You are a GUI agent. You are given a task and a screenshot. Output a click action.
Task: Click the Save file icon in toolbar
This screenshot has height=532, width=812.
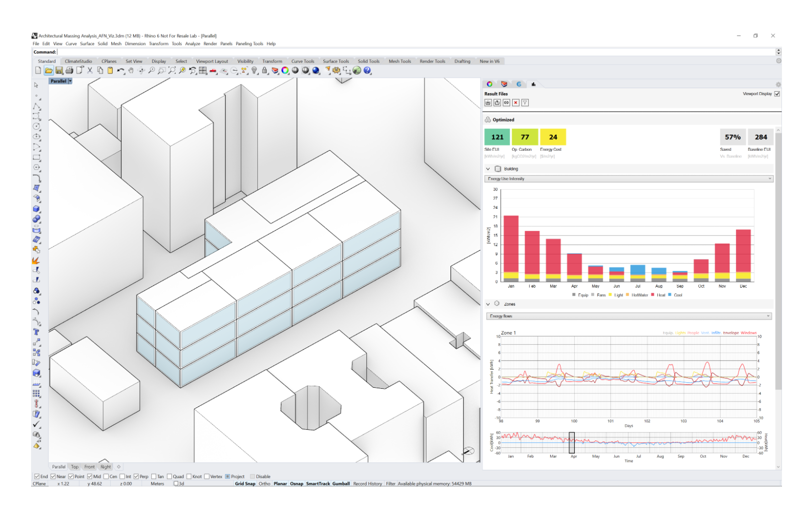click(59, 71)
